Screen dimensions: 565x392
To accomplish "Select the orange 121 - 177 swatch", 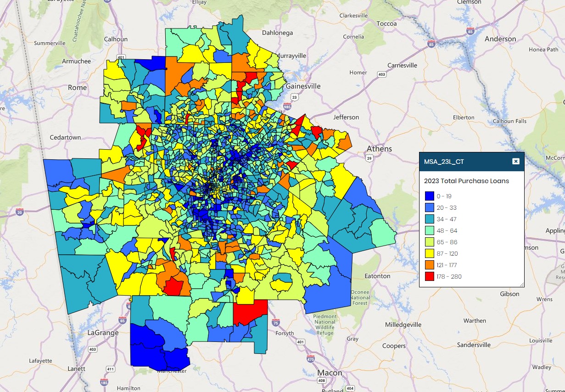I will coord(430,265).
